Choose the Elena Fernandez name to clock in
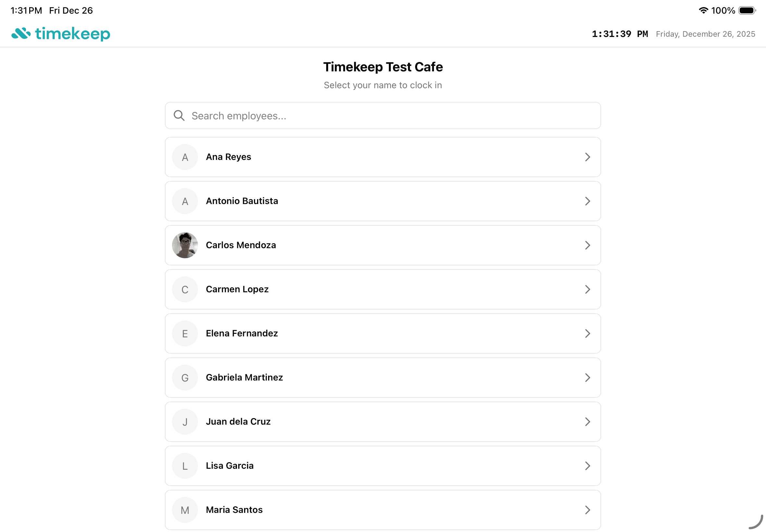 (x=242, y=333)
